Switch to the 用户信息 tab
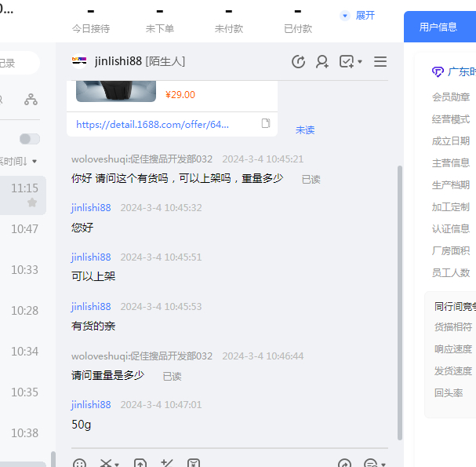The height and width of the screenshot is (467, 476). click(x=438, y=27)
